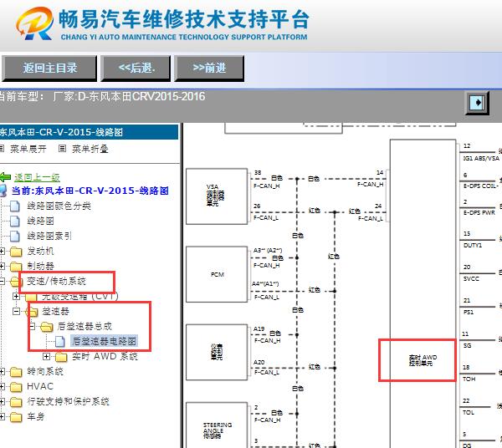Expand the 车身 tree node

(x=2, y=416)
